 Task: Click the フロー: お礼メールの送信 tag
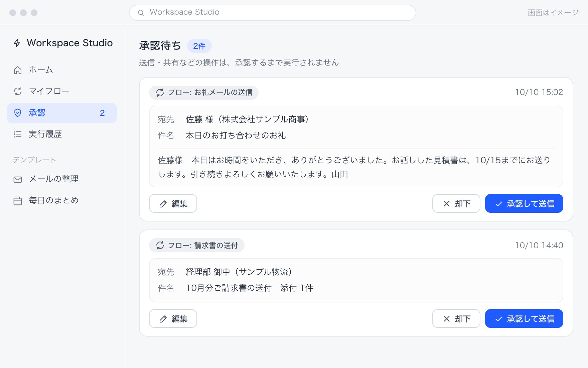point(204,92)
